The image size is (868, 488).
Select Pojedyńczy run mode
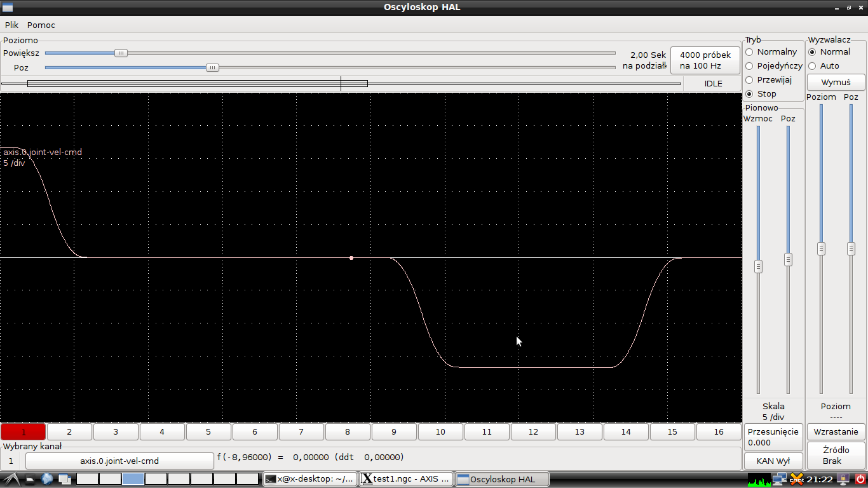click(774, 65)
